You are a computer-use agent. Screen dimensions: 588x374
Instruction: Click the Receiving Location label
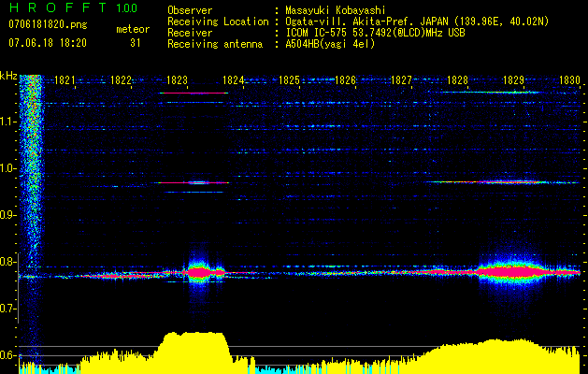tap(218, 22)
